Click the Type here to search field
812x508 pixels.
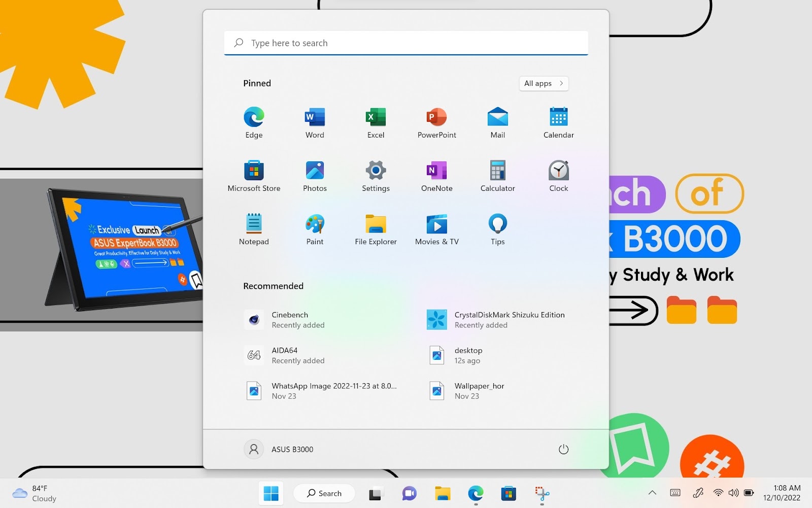click(406, 43)
